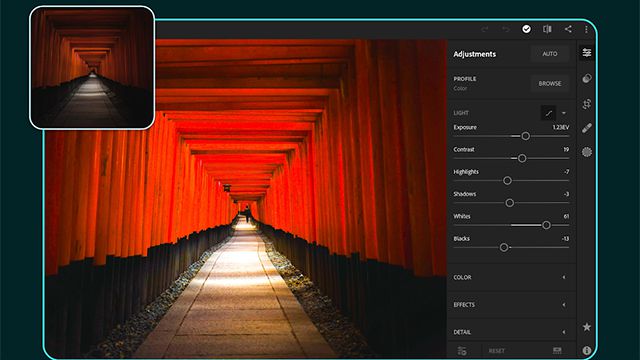Click the edited torii gate photo
Screen dimensions: 640x360
246,198
